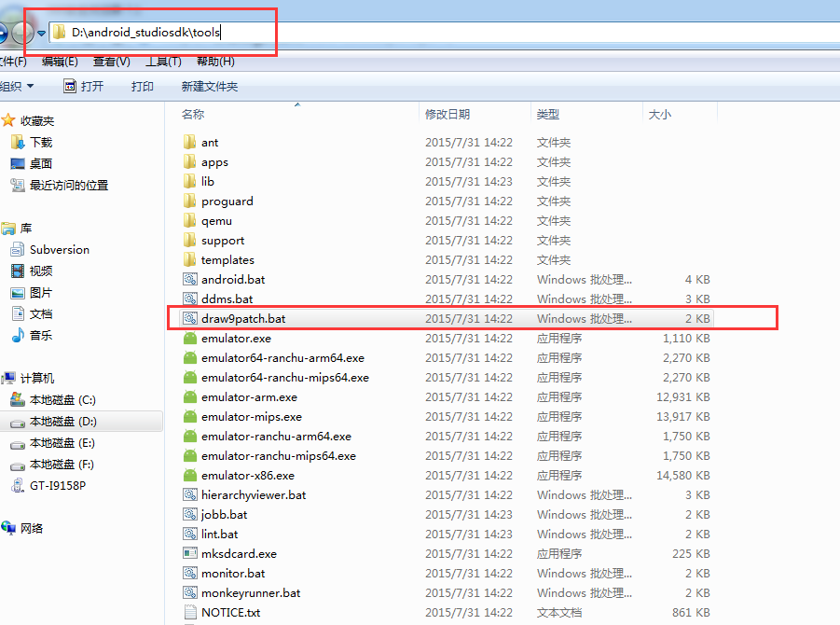840x625 pixels.
Task: Select emulator64-ranchu-mips64.exe file name
Action: [x=285, y=378]
